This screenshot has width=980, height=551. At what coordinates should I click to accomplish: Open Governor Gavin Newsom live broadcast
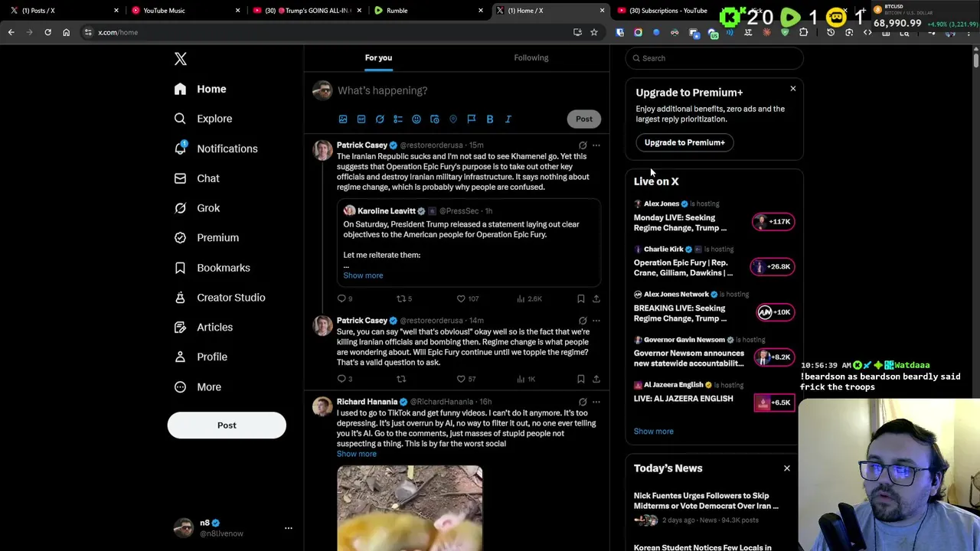coord(714,352)
